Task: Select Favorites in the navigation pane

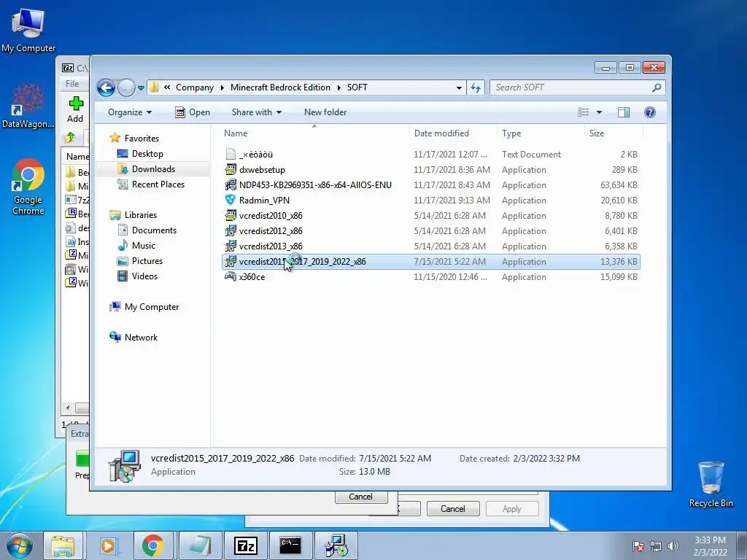Action: 142,138
